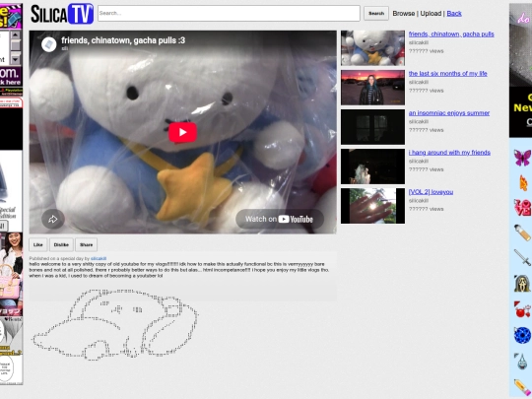
Task: Click the purple butterfly icon
Action: point(522,158)
